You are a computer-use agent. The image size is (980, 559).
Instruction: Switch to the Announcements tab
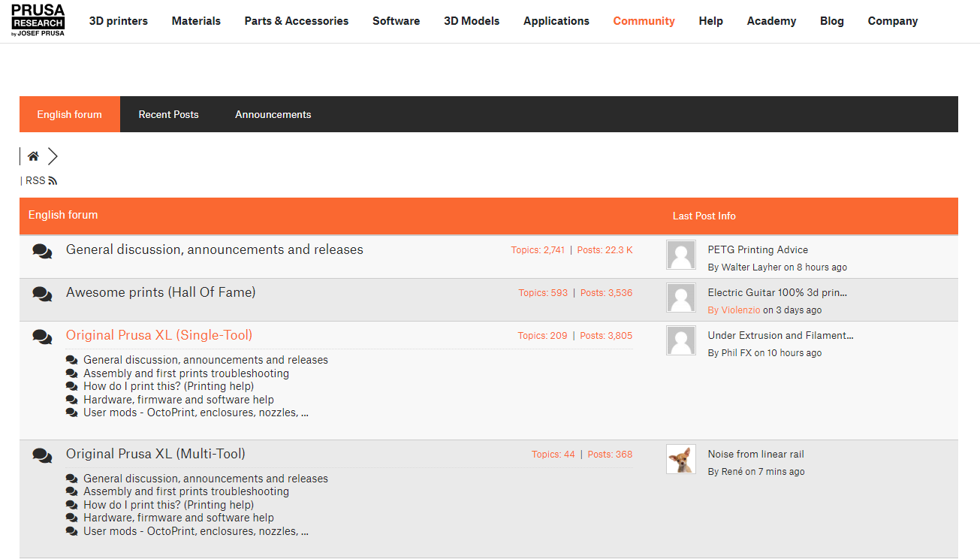coord(273,114)
